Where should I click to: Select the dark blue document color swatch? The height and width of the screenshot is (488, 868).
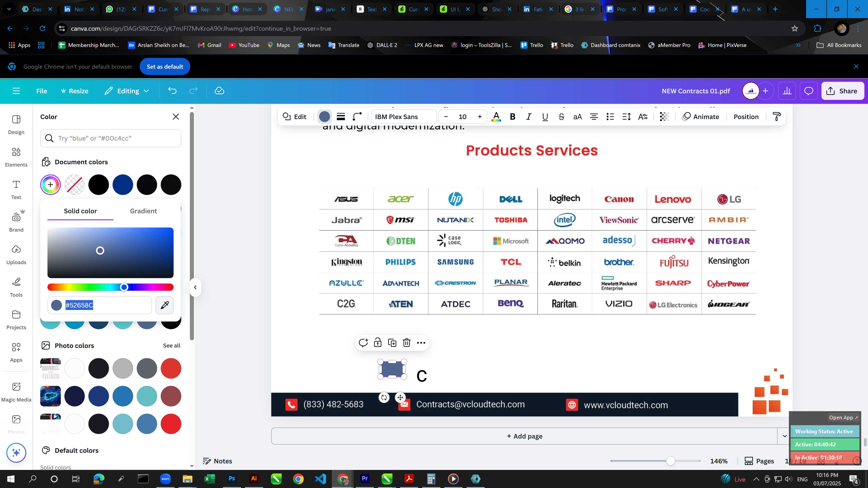123,185
